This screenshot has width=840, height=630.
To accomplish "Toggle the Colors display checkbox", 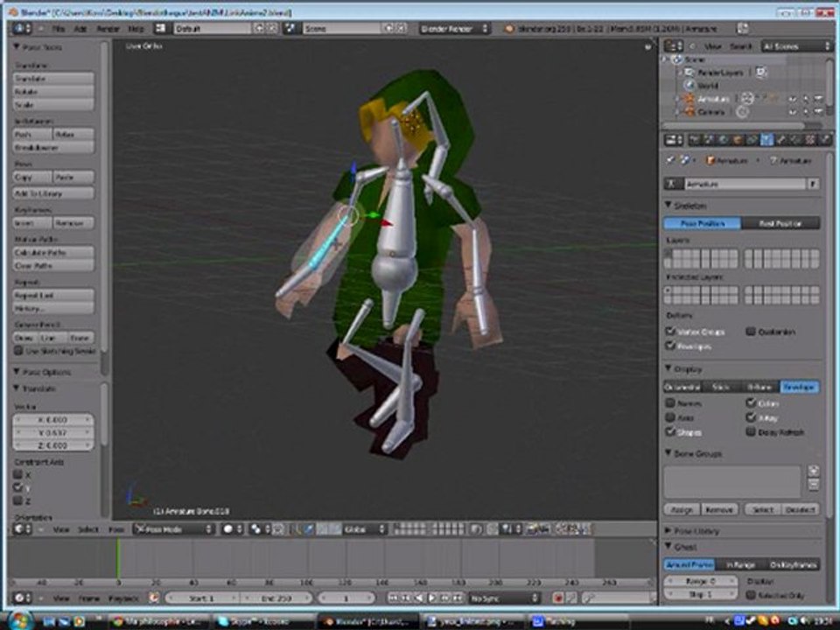I will (751, 402).
